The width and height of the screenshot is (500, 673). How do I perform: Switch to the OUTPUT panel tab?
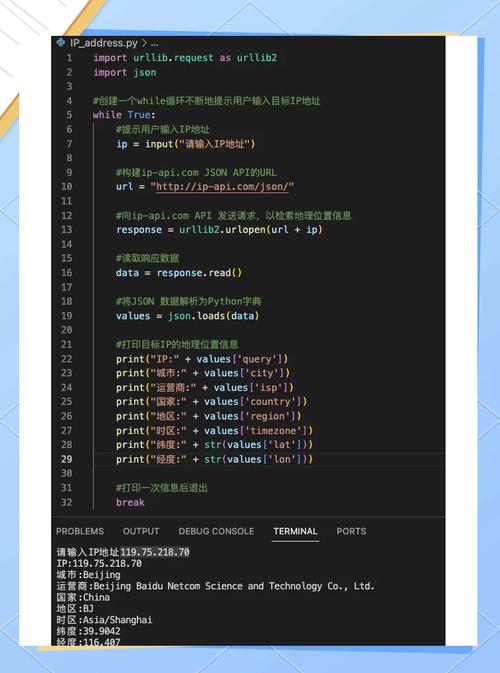(x=141, y=531)
